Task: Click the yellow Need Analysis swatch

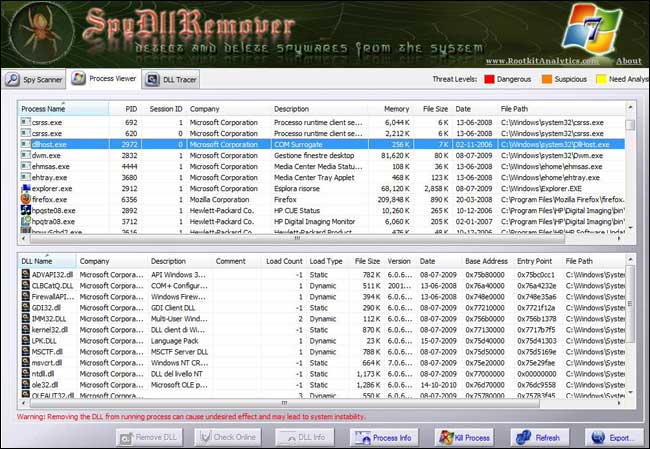Action: click(601, 79)
